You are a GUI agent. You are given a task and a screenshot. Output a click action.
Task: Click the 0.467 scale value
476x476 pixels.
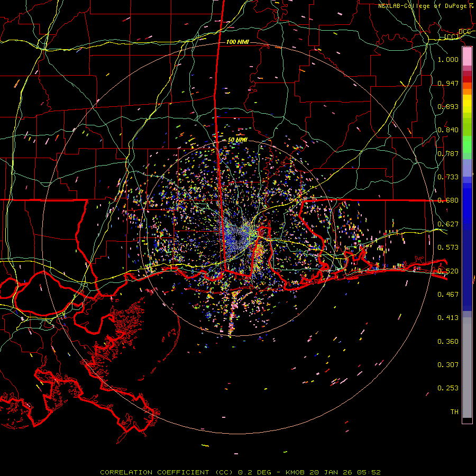point(448,294)
